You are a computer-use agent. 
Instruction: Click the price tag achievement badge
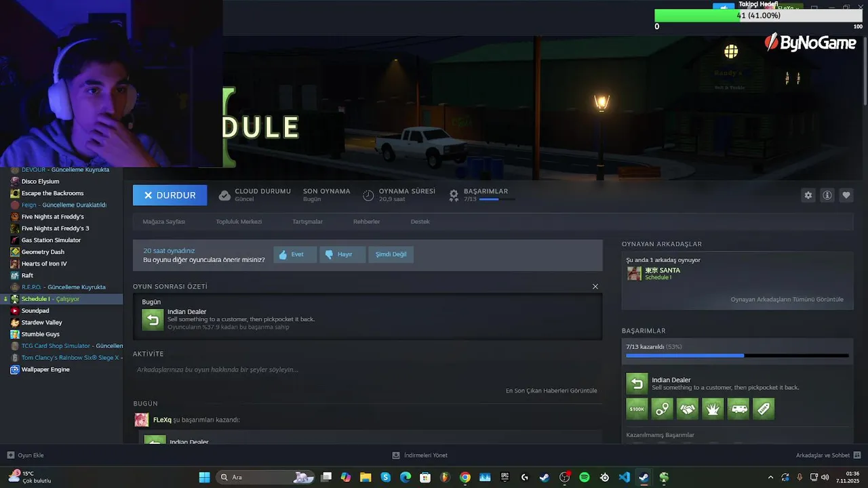764,409
